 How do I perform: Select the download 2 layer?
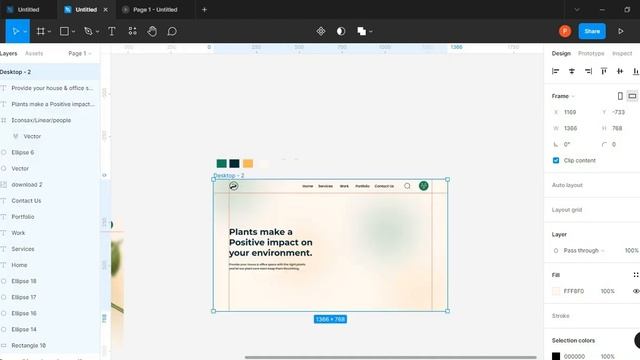pyautogui.click(x=50, y=184)
